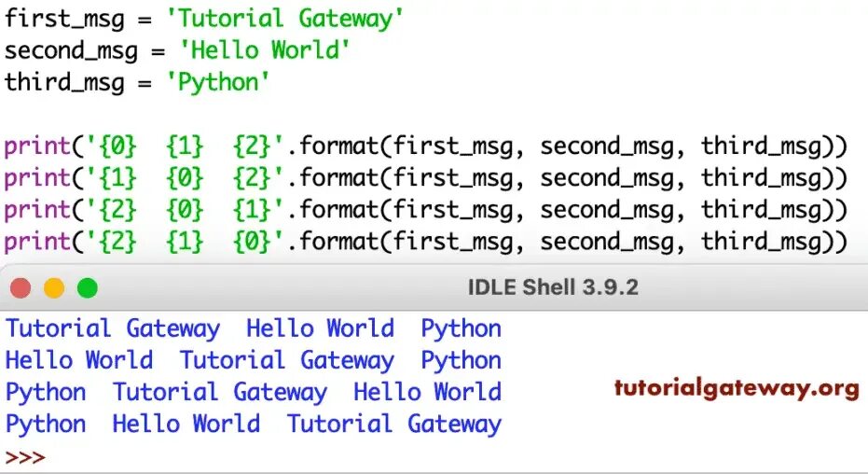Click the third_msg variable on third line
This screenshot has height=474, width=868.
coord(64,82)
